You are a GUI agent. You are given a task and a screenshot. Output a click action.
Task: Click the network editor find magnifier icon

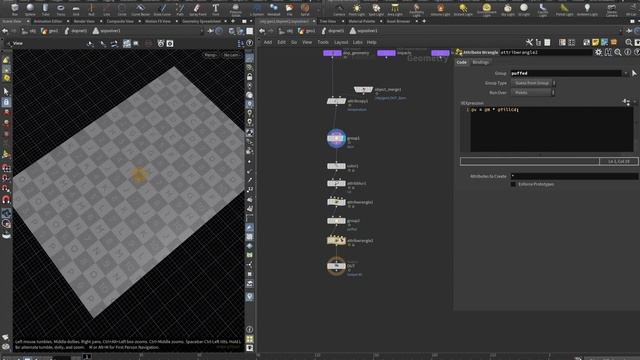click(x=629, y=42)
